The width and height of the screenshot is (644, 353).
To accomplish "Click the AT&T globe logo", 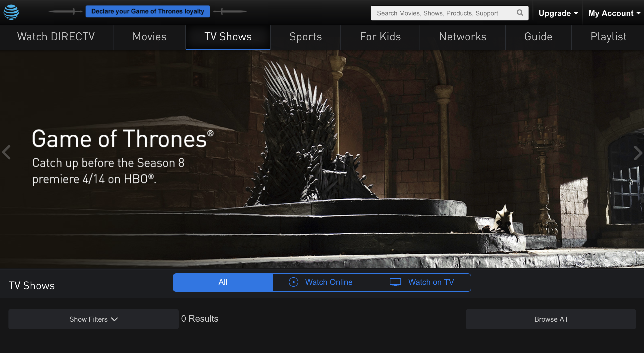I will [11, 12].
